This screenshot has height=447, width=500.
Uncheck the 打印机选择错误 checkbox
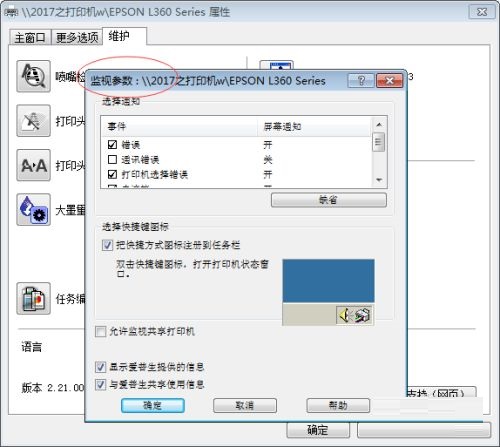click(112, 174)
